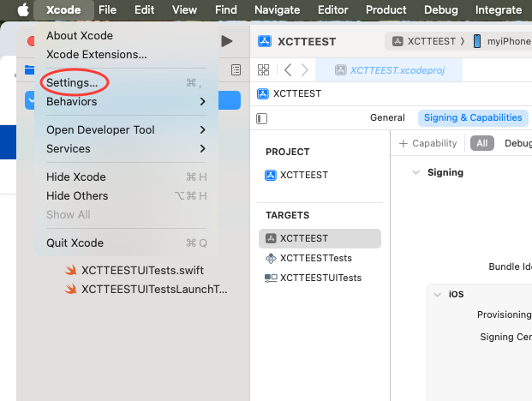Open the Navigate menu
The image size is (532, 401).
tap(277, 9)
